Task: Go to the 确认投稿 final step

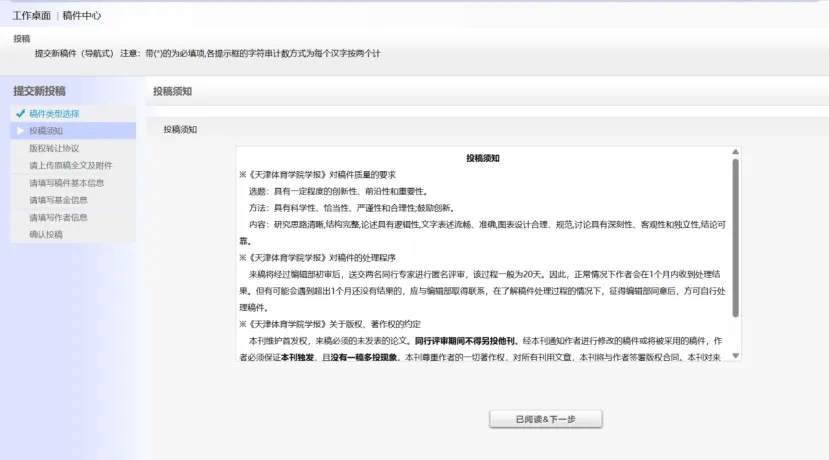Action: coord(46,234)
